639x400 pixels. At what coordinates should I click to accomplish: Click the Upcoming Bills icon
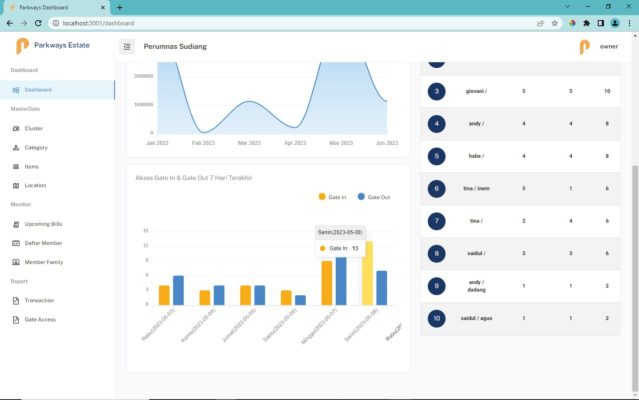tap(14, 224)
